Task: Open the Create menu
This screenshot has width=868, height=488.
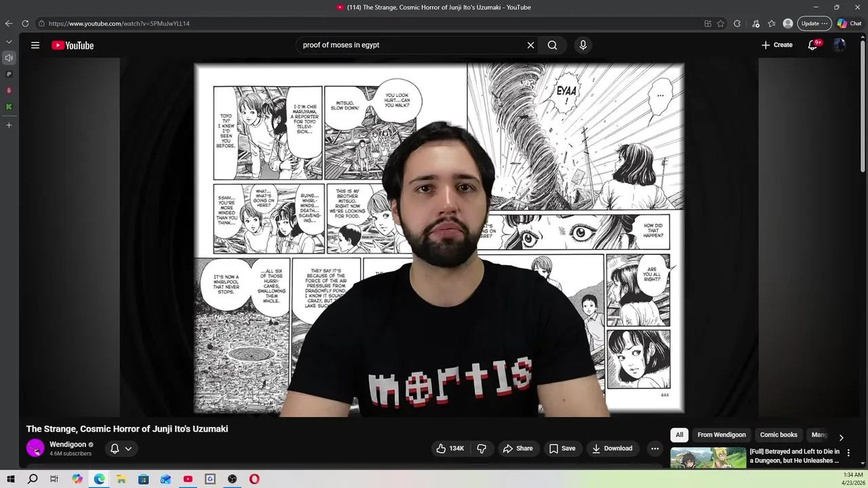Action: [777, 45]
